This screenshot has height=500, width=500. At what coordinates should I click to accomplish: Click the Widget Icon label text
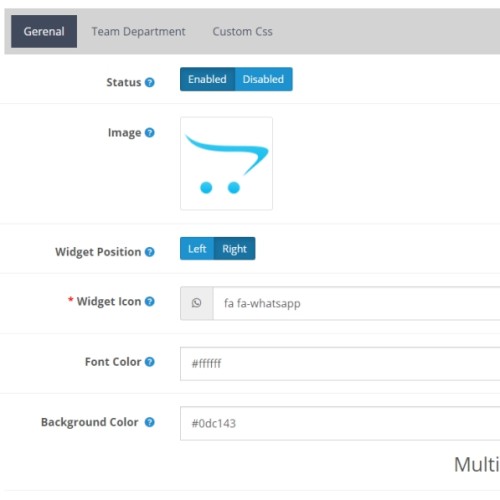point(109,301)
